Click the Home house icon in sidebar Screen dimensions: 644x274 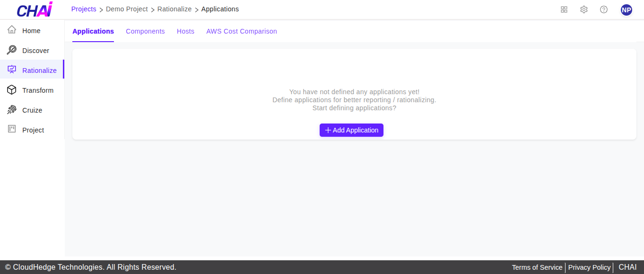point(12,30)
